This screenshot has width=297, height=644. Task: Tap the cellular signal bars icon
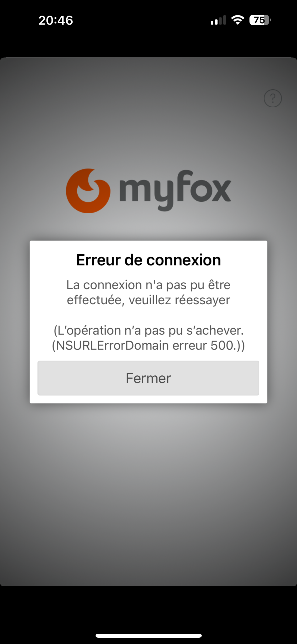(x=218, y=20)
